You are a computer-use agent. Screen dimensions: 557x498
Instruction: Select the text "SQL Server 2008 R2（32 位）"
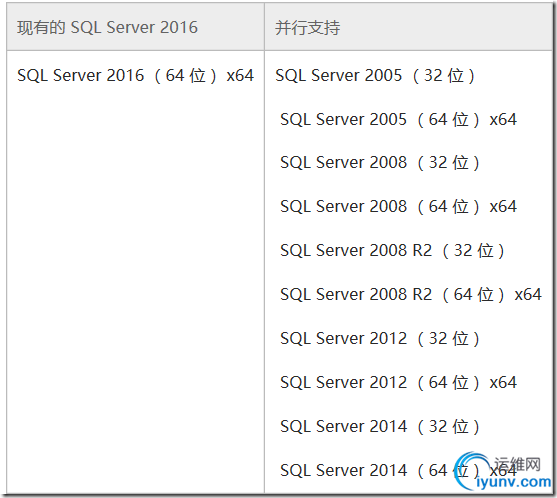click(392, 250)
